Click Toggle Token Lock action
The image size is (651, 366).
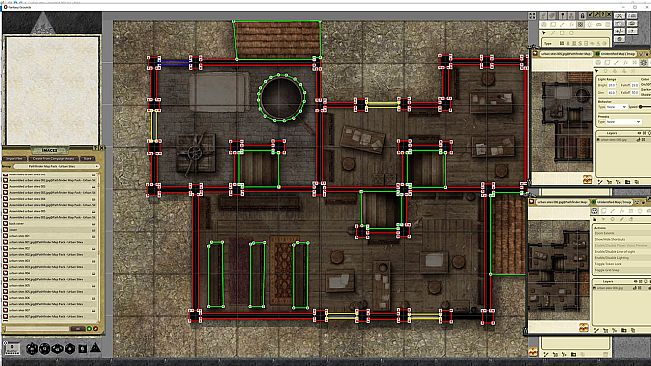coord(608,264)
